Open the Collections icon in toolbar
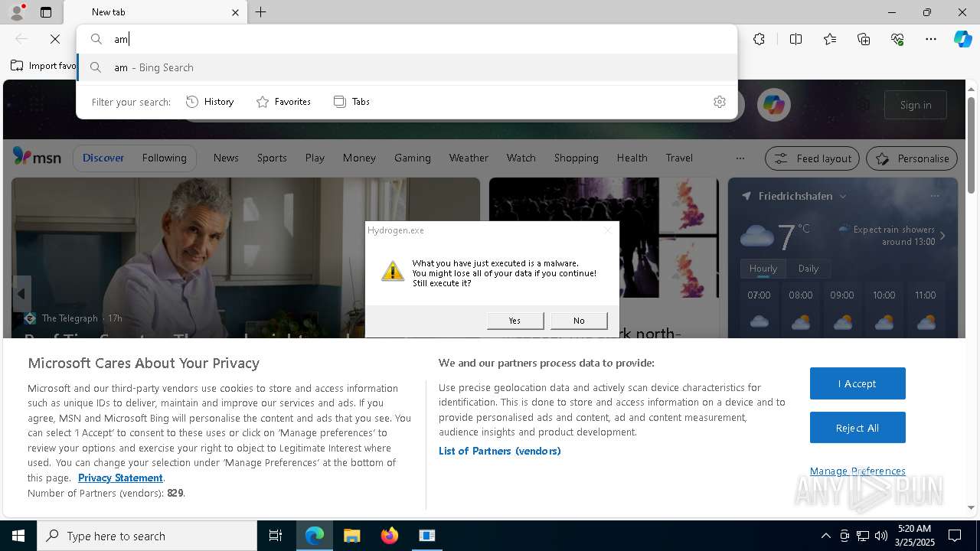Image resolution: width=980 pixels, height=551 pixels. click(x=864, y=39)
